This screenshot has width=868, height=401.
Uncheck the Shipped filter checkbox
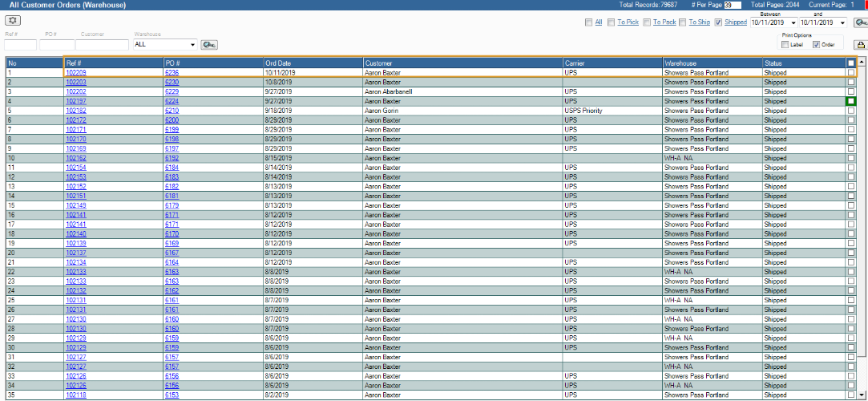pyautogui.click(x=719, y=22)
